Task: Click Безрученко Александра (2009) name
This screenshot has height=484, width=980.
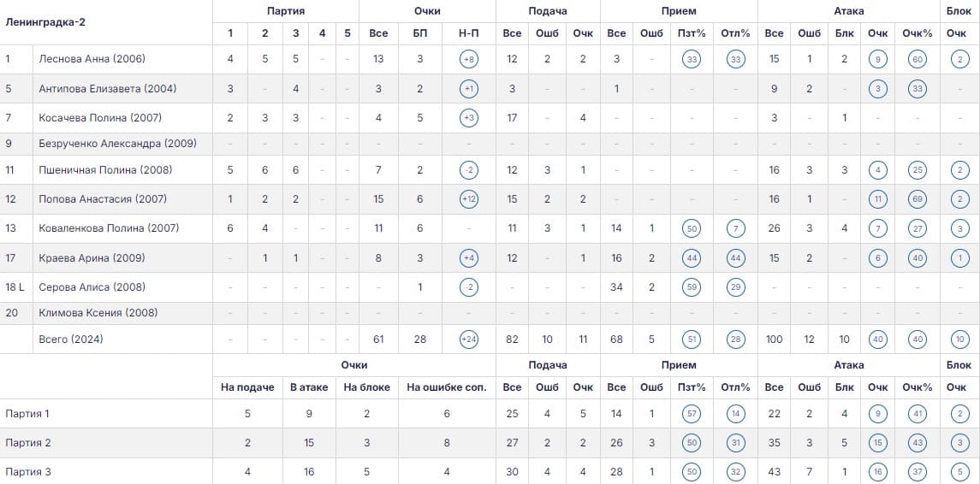Action: point(117,144)
